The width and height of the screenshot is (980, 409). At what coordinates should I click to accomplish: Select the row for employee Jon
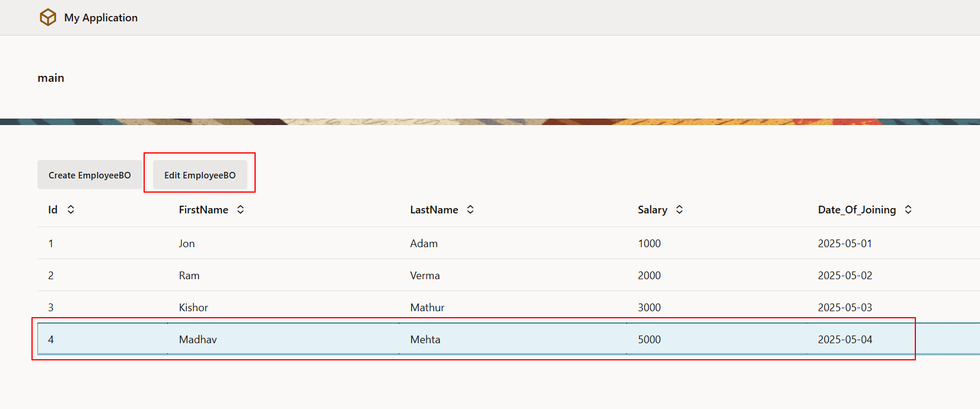coord(187,244)
